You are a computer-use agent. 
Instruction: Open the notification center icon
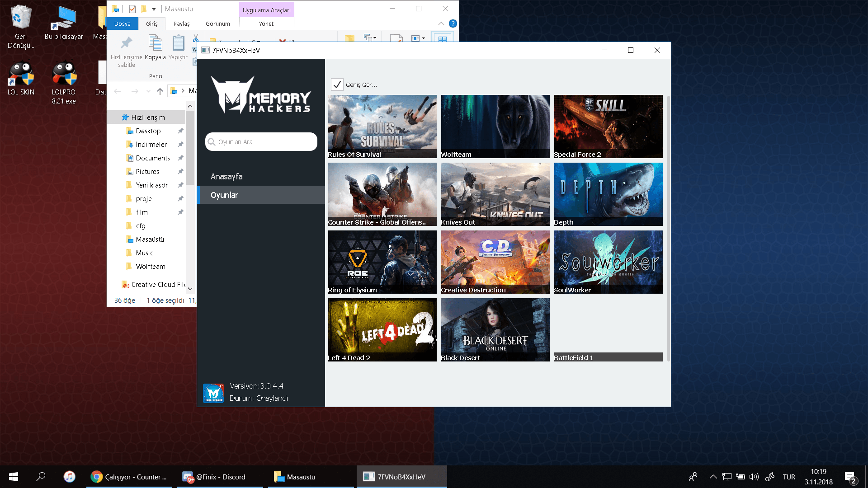[850, 477]
